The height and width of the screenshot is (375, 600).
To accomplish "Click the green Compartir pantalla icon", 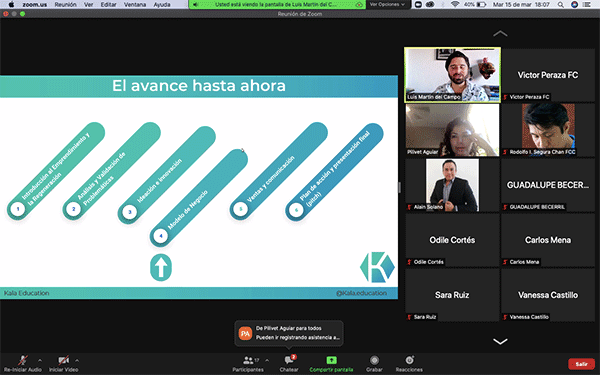I will (331, 360).
